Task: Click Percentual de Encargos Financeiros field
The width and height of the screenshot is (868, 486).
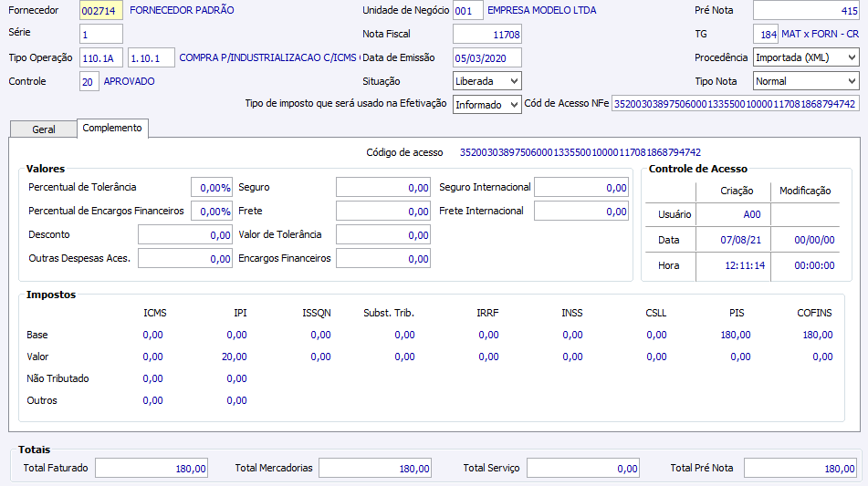Action: [x=212, y=212]
